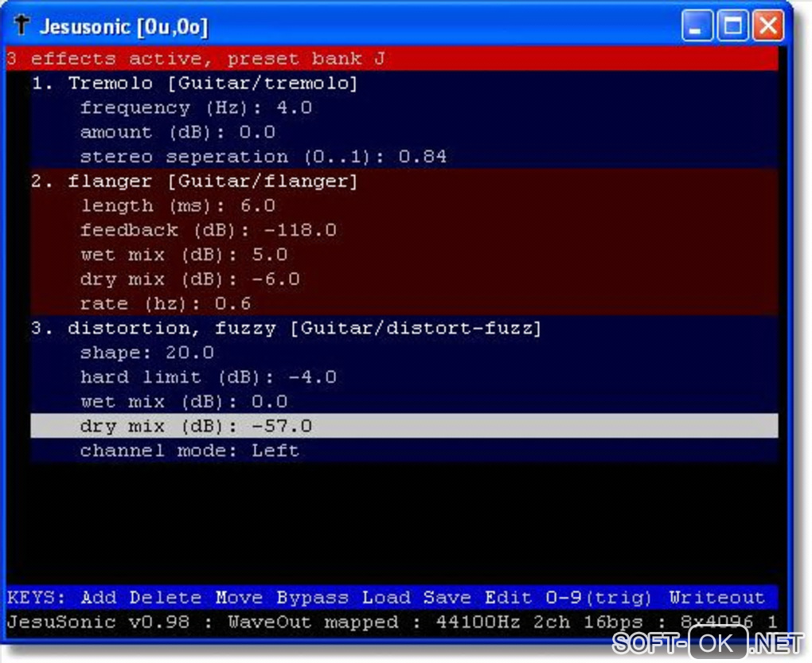Click Edit in the KEYS bar
The height and width of the screenshot is (663, 812).
click(509, 598)
